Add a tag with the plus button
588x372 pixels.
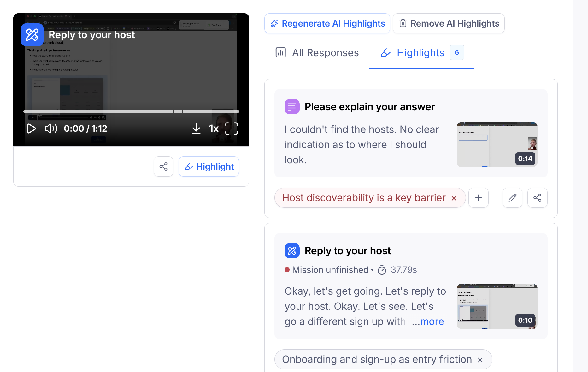479,198
